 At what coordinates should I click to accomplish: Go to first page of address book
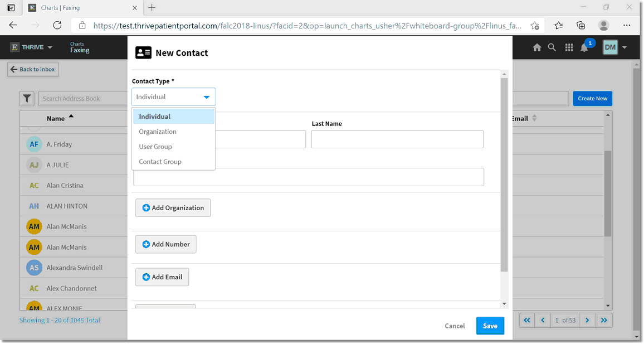pos(527,320)
